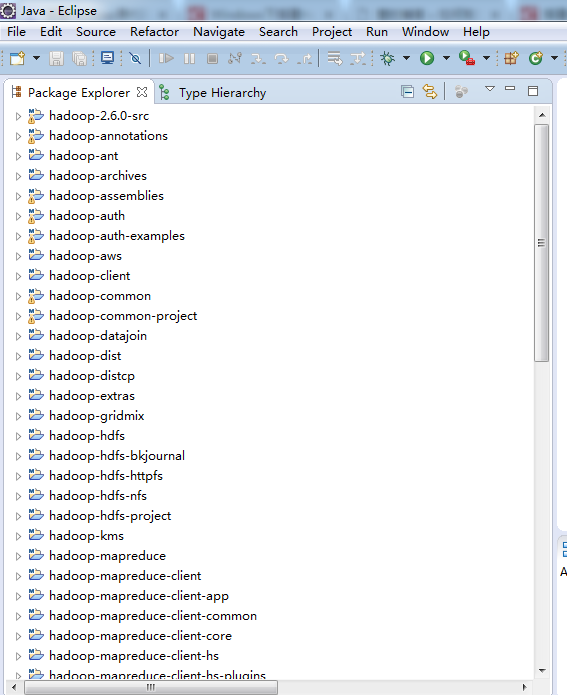Select the hadoop-kms project

click(86, 536)
